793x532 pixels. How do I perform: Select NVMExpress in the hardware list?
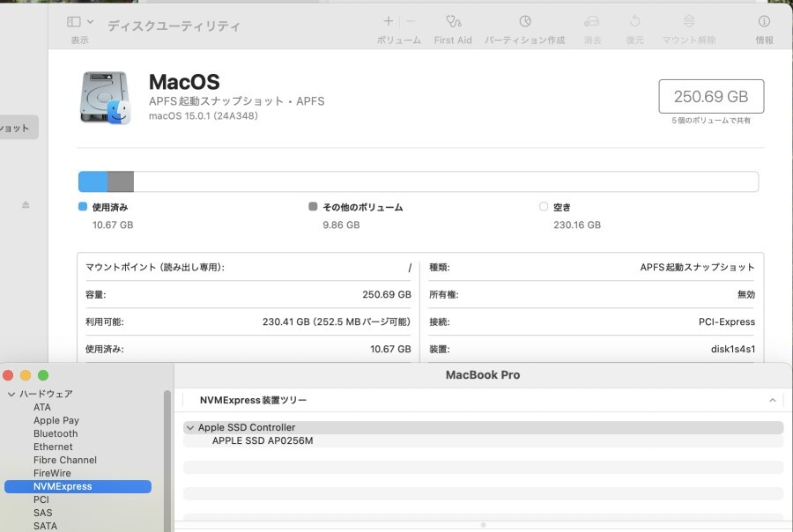(x=78, y=486)
